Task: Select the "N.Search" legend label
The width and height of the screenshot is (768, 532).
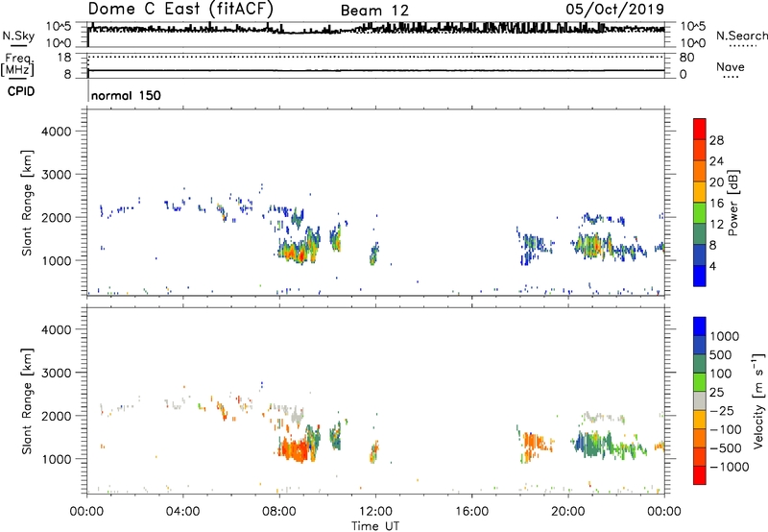Action: pos(741,36)
